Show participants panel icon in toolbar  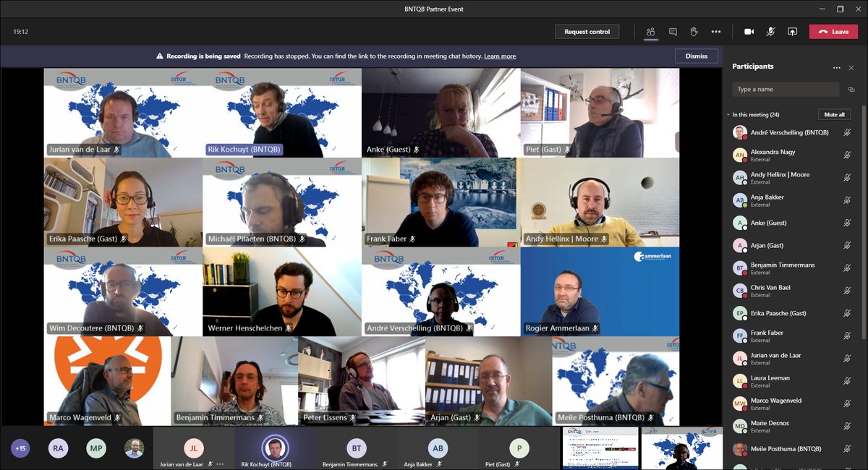(x=651, y=32)
